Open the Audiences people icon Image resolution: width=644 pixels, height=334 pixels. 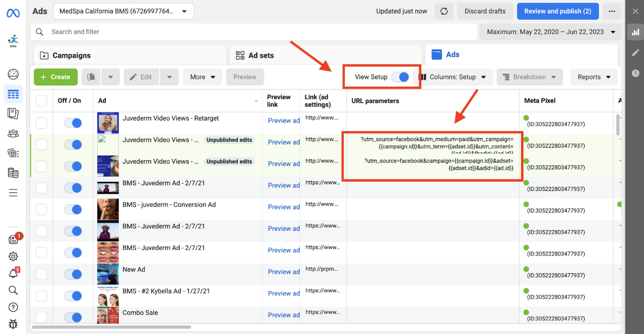tap(13, 134)
